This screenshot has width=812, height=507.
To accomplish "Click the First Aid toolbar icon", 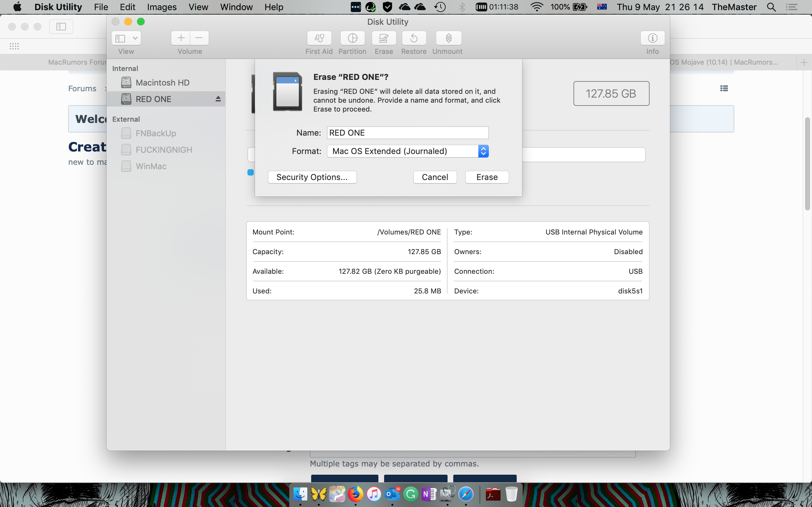I will click(x=319, y=38).
